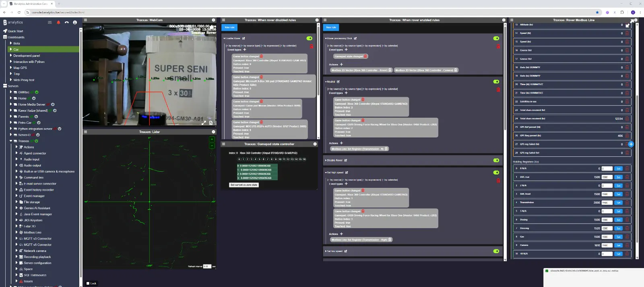644x287 pixels.
Task: Open Development panel dashboard
Action: [x=27, y=56]
